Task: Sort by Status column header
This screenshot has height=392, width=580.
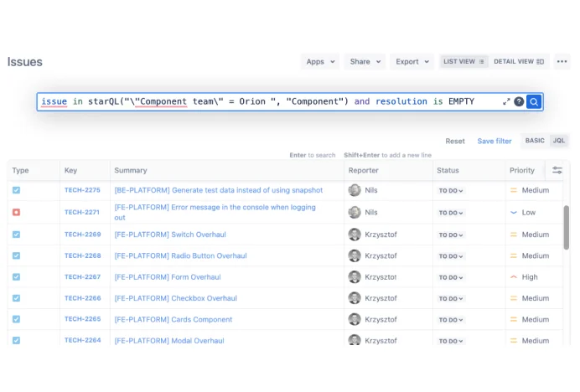Action: click(448, 170)
